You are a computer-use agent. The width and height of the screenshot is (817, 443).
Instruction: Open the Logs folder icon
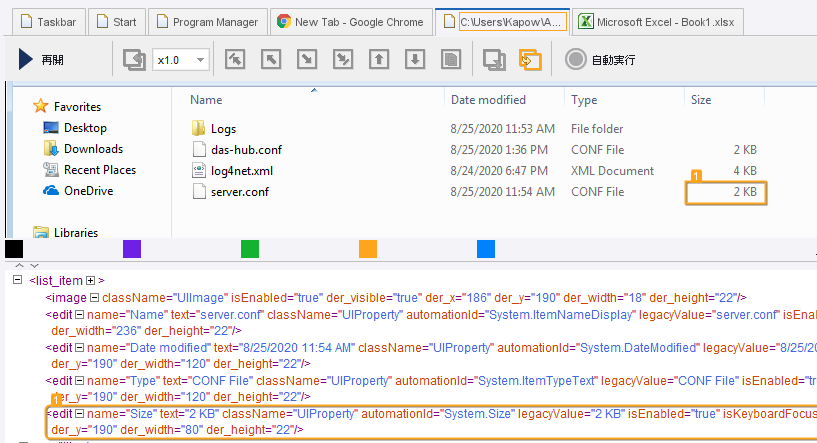coord(197,129)
